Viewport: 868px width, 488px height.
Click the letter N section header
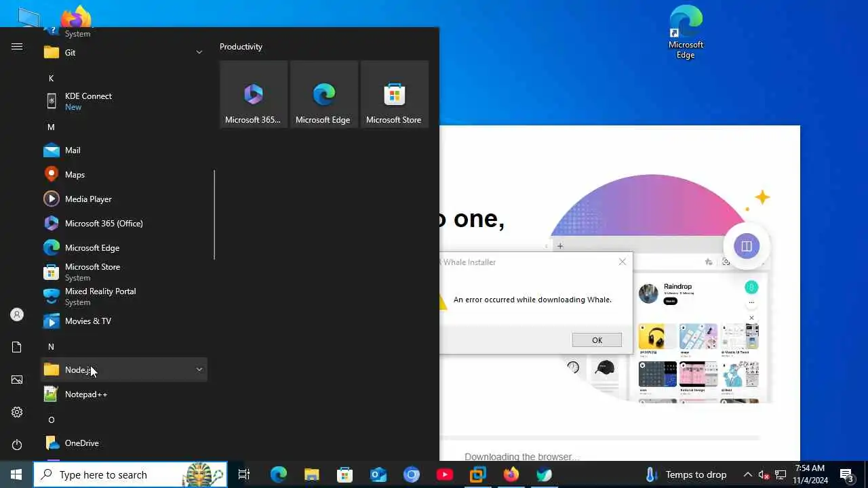point(51,346)
